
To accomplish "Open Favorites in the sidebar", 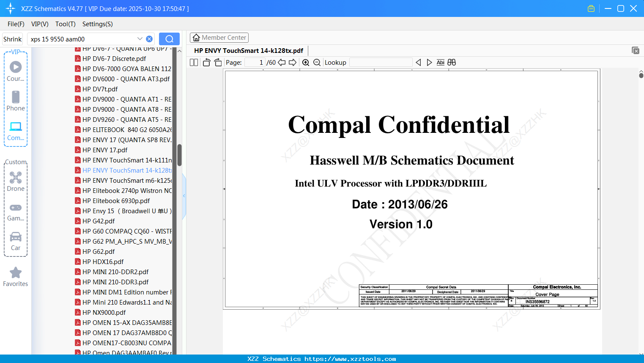I will [x=16, y=277].
